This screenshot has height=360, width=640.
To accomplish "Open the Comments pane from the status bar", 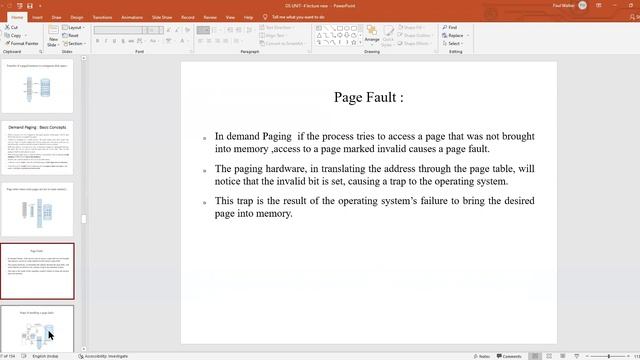I will pyautogui.click(x=509, y=356).
